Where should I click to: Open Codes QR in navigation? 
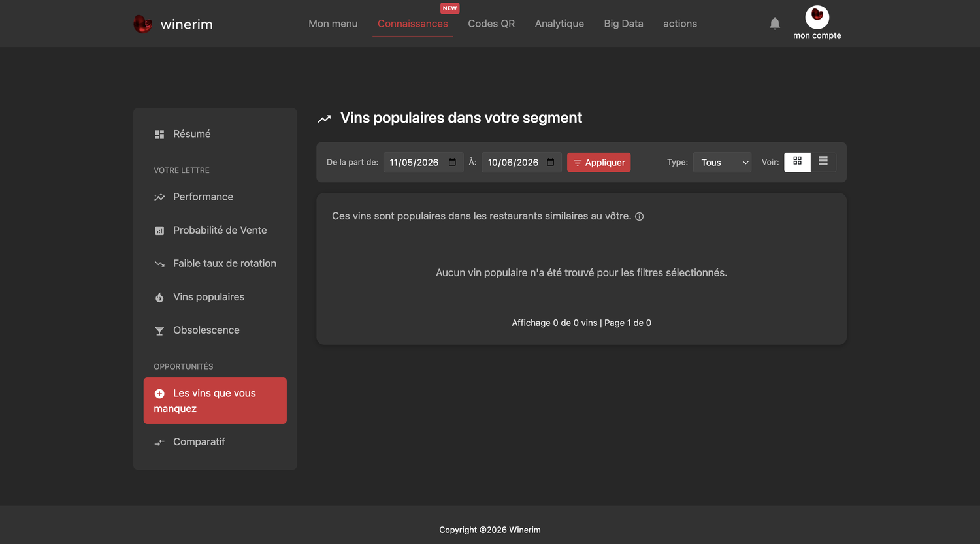pos(491,24)
